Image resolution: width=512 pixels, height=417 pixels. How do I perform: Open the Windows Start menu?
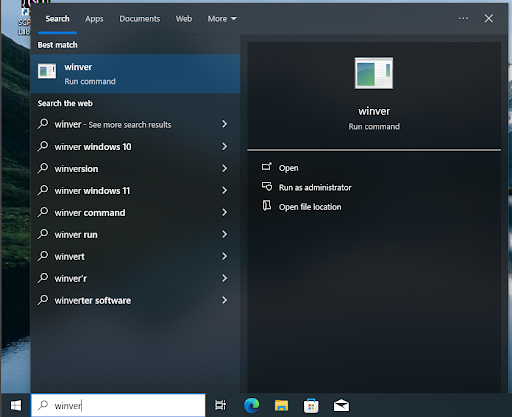16,405
